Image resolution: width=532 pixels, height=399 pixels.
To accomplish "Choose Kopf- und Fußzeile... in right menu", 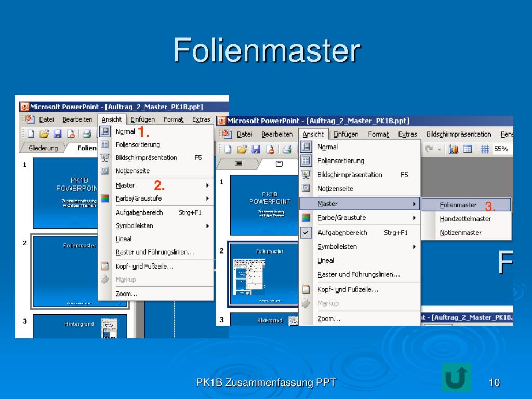I will point(360,289).
